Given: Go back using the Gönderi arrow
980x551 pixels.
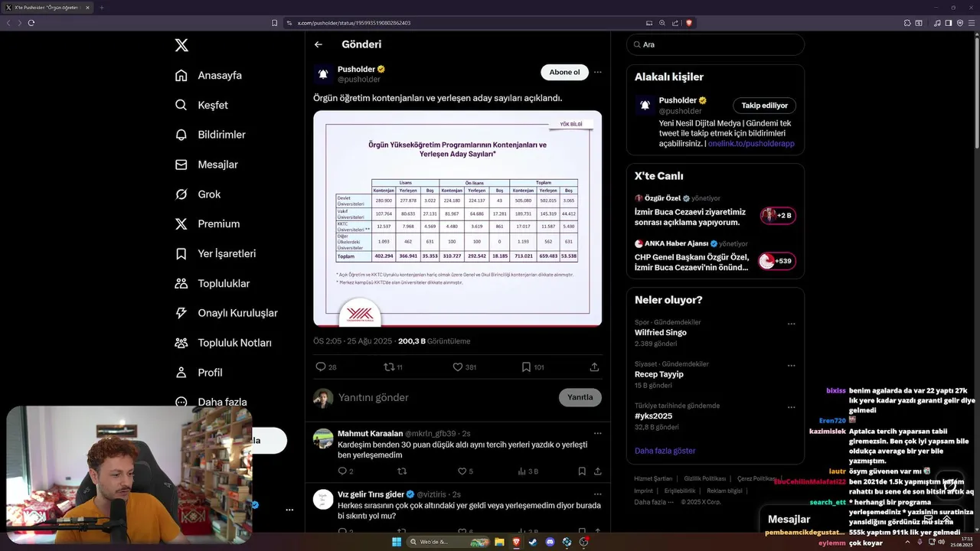Looking at the screenshot, I should [x=318, y=44].
